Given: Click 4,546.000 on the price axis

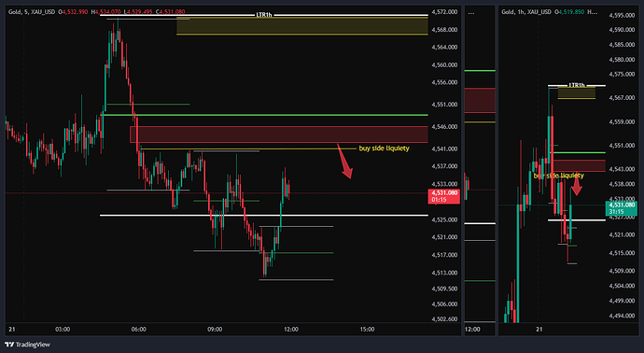Looking at the screenshot, I should click(444, 127).
